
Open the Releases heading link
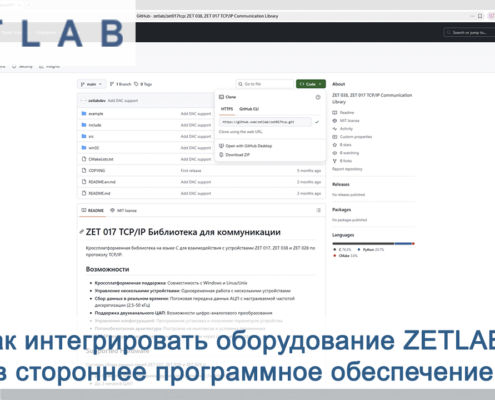[341, 184]
